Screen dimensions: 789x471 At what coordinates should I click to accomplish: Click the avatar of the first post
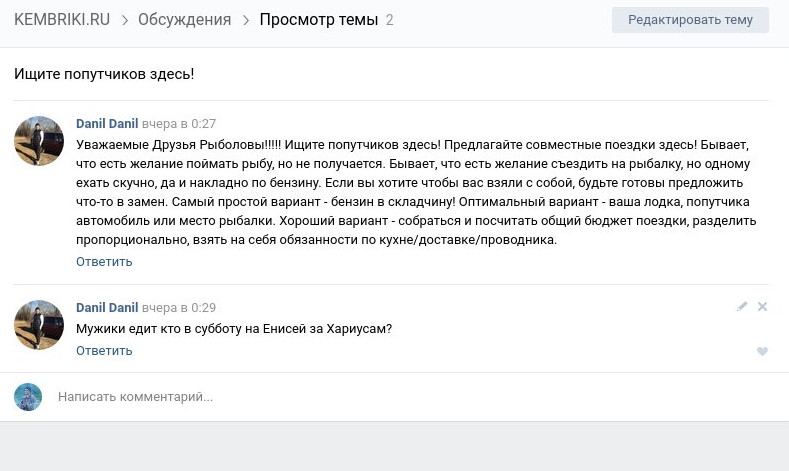tap(39, 141)
